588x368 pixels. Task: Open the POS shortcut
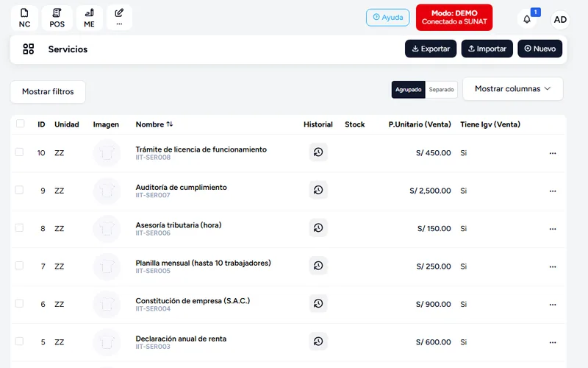point(57,18)
